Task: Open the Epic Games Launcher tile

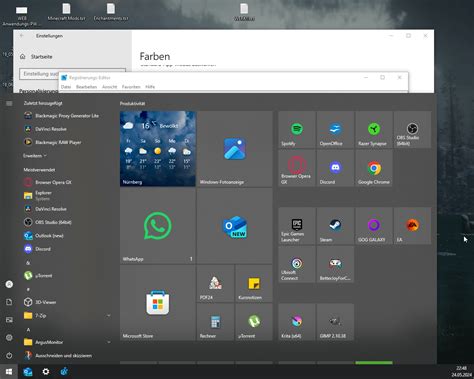Action: [x=297, y=226]
